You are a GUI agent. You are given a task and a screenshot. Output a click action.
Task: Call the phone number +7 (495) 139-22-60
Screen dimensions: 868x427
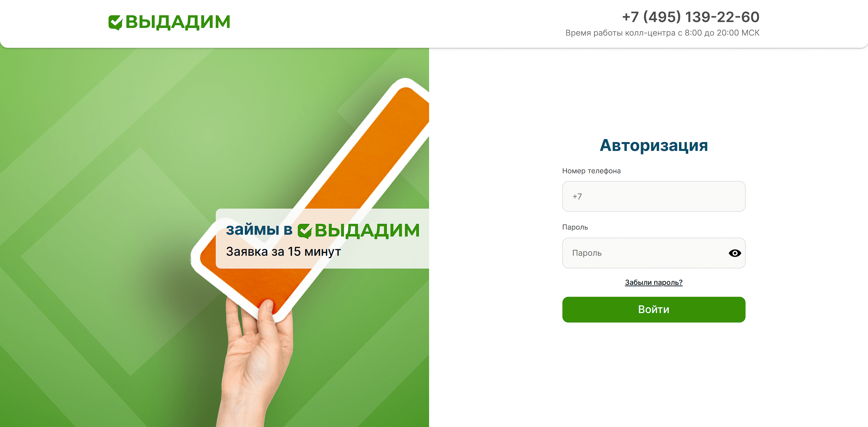click(691, 17)
